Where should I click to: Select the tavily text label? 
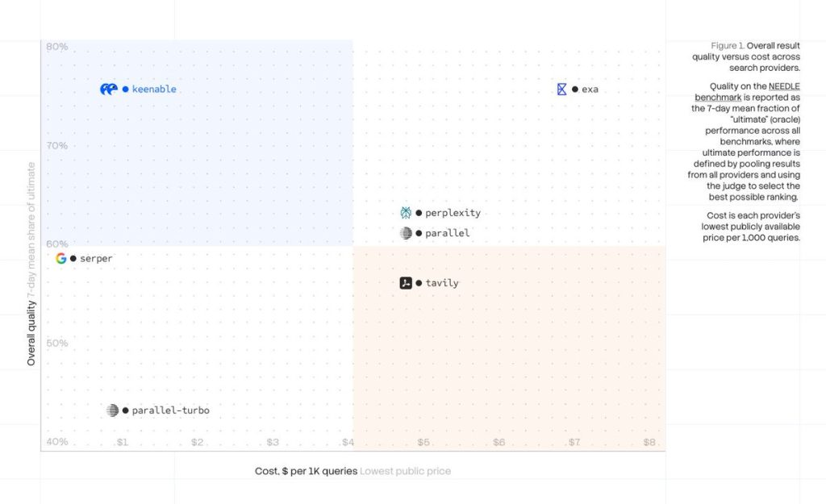(x=442, y=283)
